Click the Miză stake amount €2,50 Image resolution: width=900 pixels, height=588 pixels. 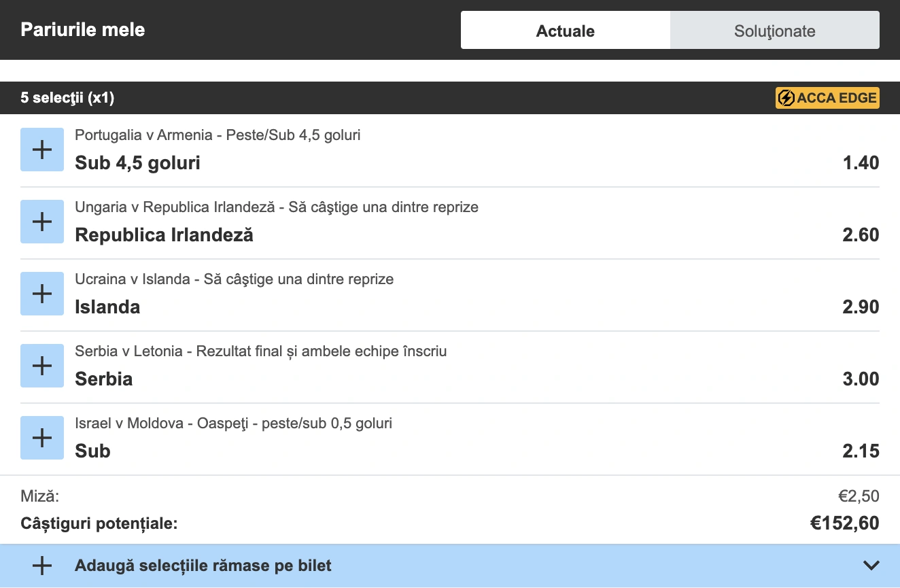point(860,496)
